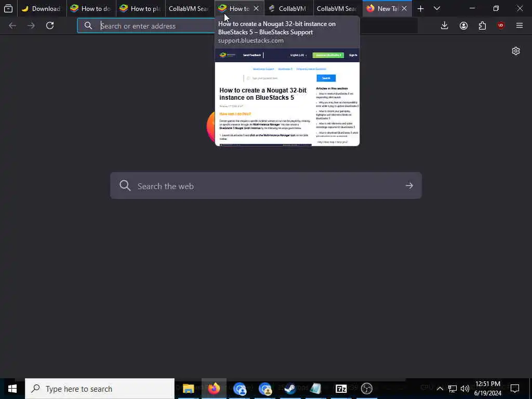Click the Search the web box
This screenshot has height=399, width=532.
click(265, 185)
